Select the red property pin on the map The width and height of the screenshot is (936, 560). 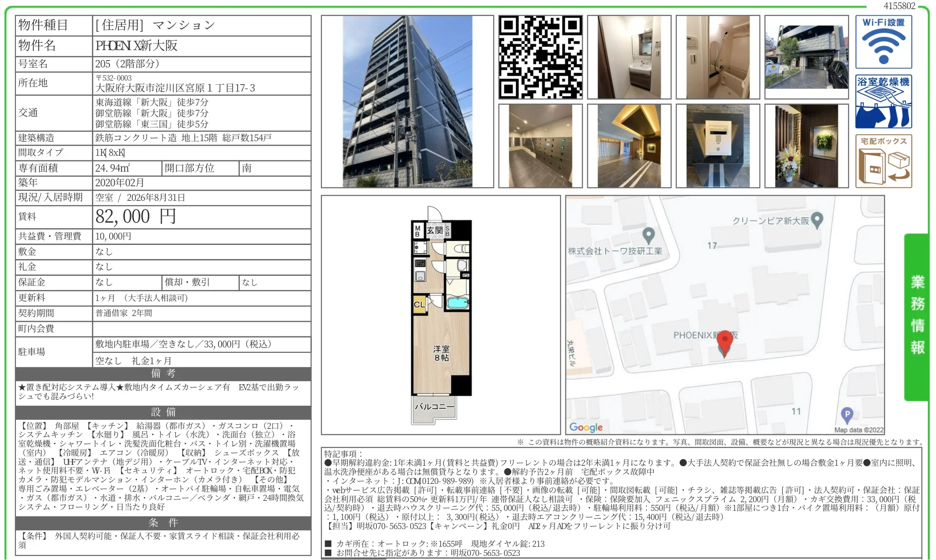tap(724, 343)
